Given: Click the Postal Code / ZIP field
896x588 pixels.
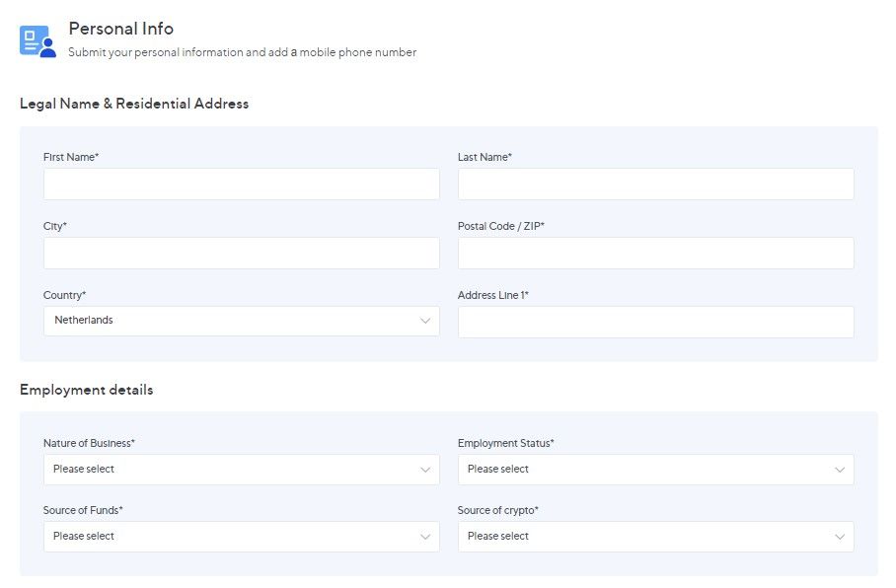Looking at the screenshot, I should coord(655,254).
